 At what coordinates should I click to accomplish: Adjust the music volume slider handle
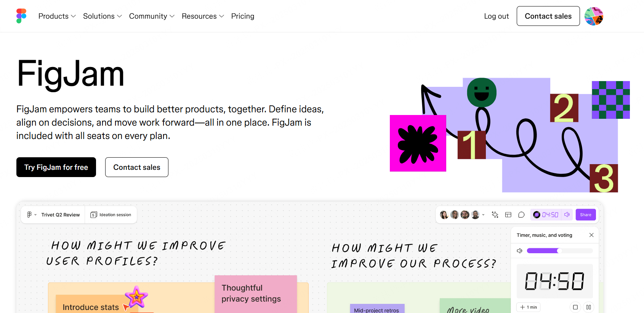tap(559, 251)
